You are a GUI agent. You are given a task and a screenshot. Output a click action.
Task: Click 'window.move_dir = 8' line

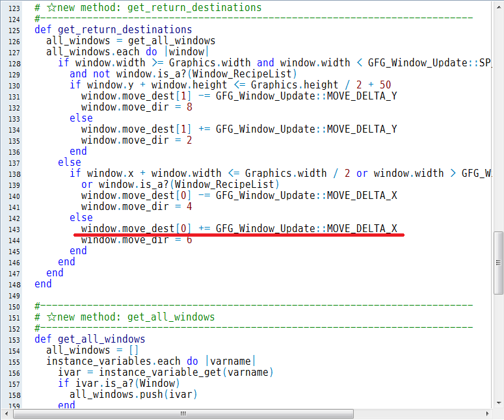click(x=137, y=107)
